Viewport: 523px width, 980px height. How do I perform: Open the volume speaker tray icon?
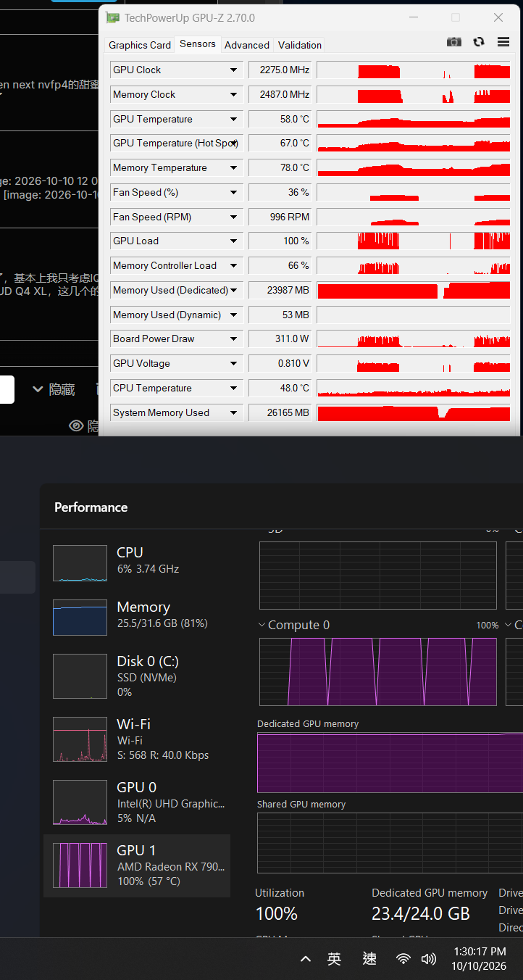coord(429,959)
